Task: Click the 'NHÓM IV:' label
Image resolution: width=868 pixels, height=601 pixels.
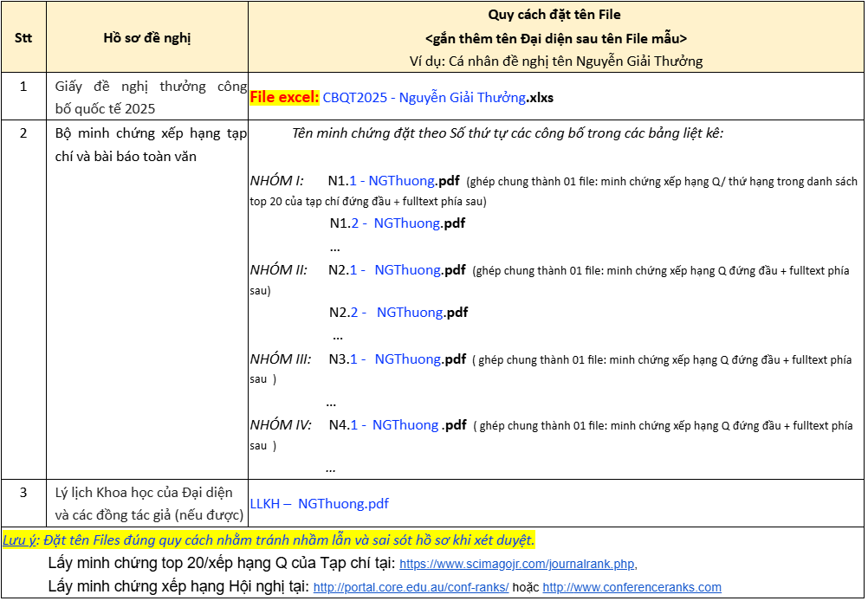Action: coord(280,425)
